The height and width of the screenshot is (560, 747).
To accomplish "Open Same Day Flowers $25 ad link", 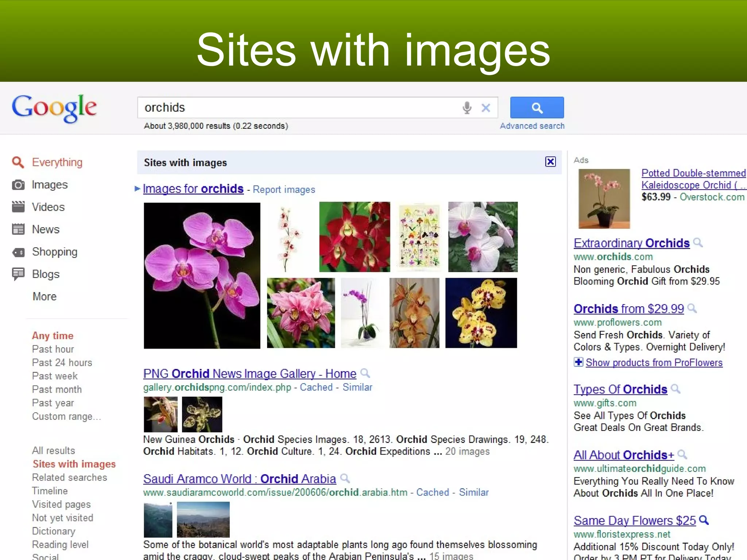I will (x=635, y=521).
